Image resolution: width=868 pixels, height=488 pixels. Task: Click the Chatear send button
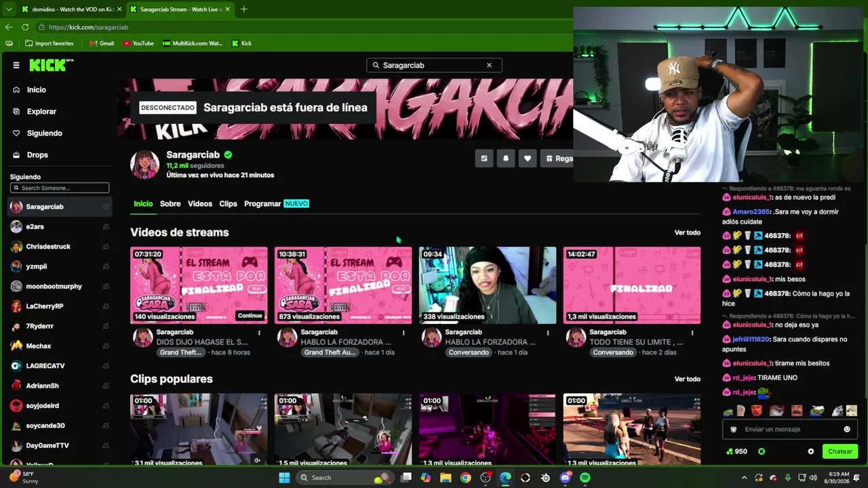point(840,451)
